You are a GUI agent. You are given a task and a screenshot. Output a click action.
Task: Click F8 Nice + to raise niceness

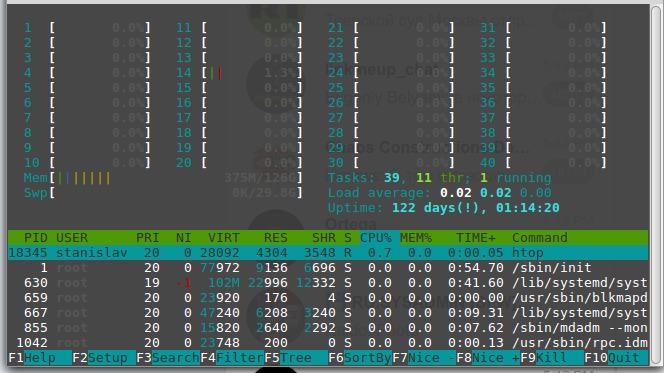point(488,358)
